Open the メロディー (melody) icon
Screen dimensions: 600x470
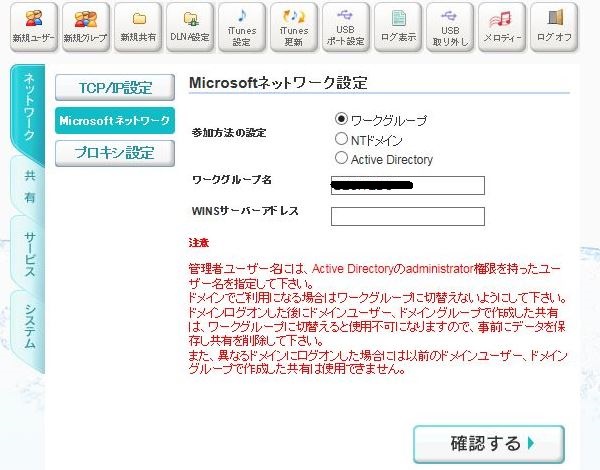click(x=502, y=27)
